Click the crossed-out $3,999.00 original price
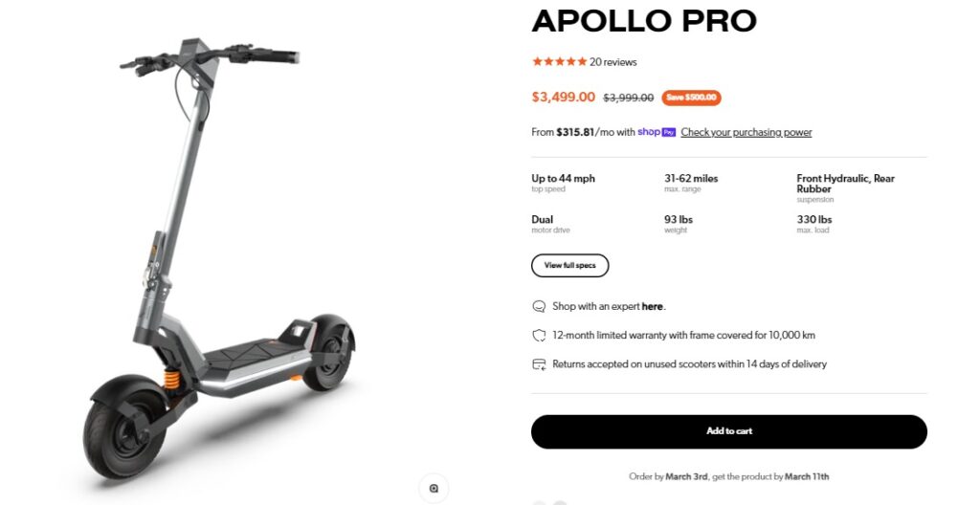 (628, 98)
